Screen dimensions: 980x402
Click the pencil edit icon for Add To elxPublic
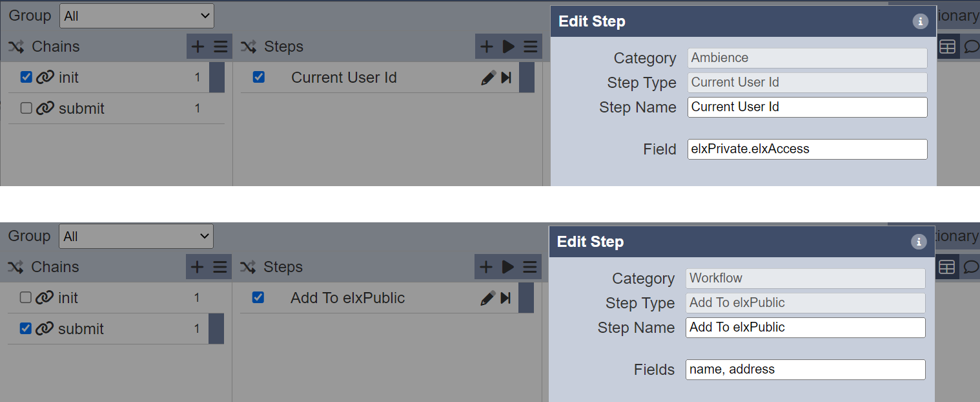pos(487,298)
